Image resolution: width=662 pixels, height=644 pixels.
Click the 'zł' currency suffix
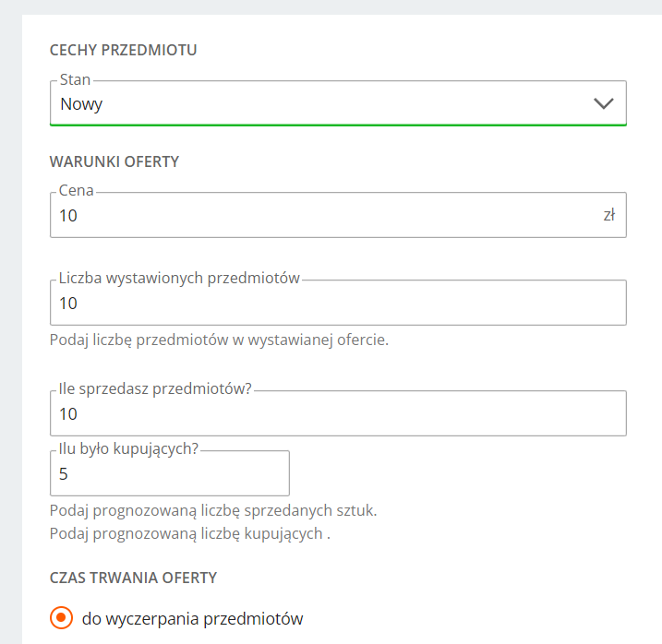608,216
